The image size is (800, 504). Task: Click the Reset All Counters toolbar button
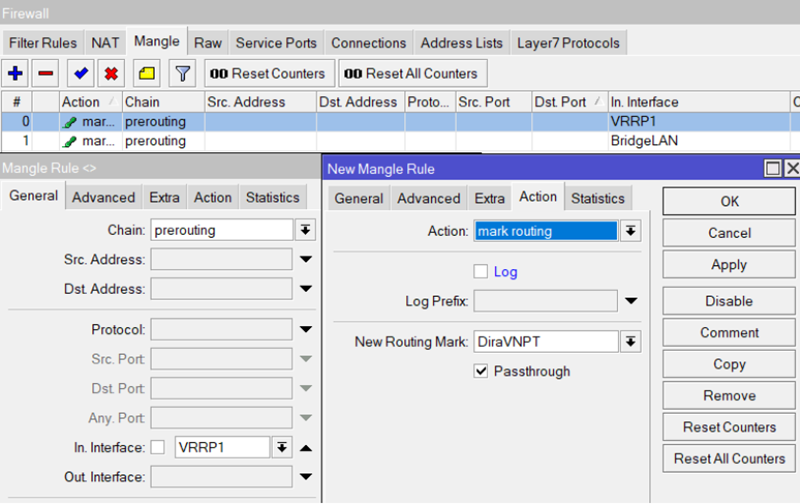tap(412, 73)
